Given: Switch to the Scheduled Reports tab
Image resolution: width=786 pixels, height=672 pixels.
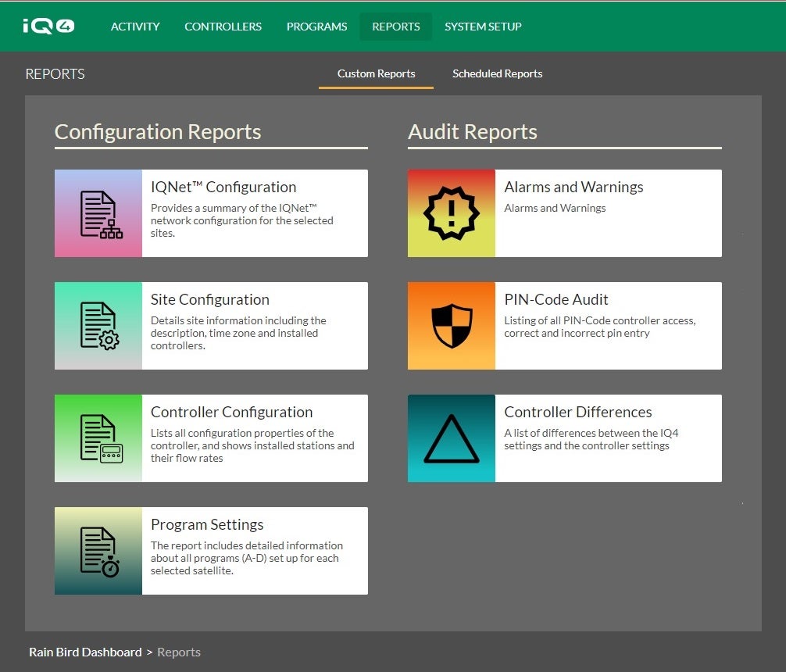Looking at the screenshot, I should [x=497, y=73].
